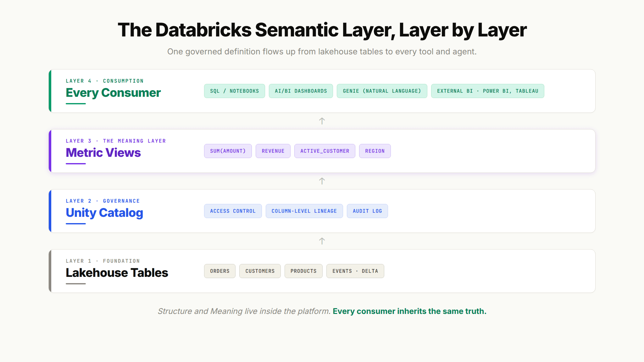Click the Layer 4 · Consumption label

[105, 81]
